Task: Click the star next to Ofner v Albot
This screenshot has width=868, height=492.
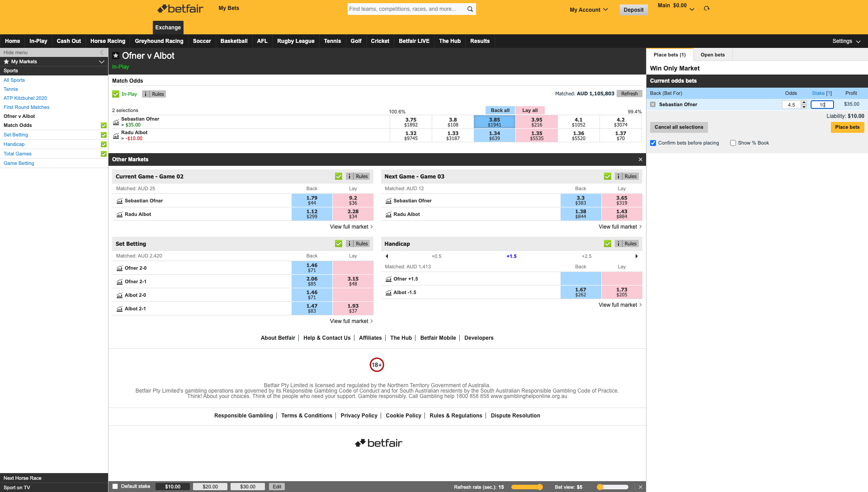Action: point(116,56)
